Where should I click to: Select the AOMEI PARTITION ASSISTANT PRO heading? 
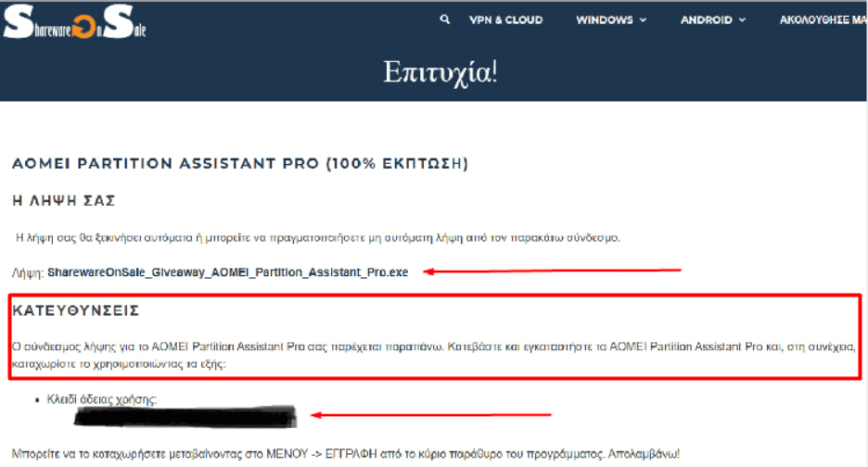point(240,163)
